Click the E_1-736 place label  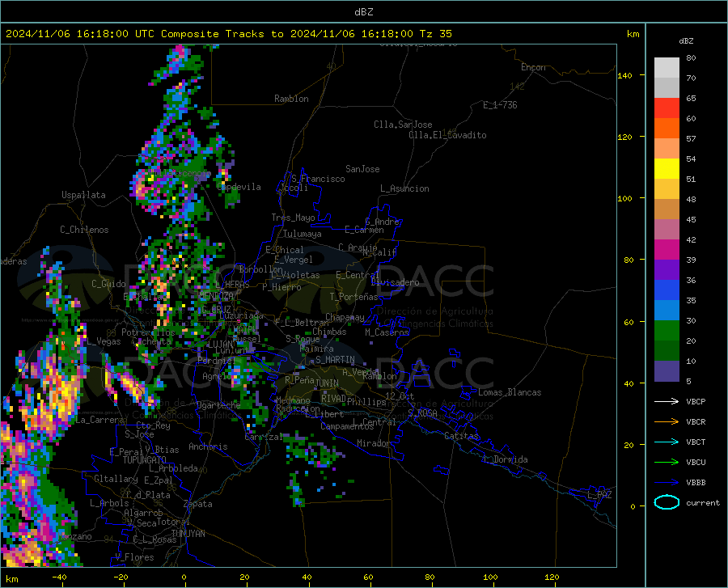click(500, 105)
